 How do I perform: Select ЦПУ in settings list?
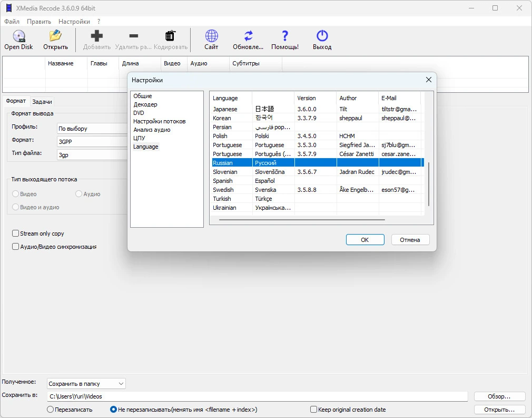pos(139,138)
